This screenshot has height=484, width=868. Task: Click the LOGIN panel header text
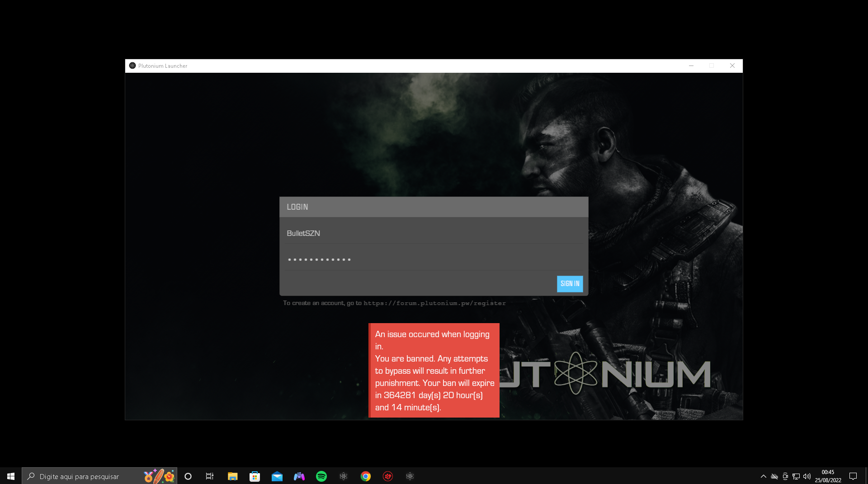(297, 207)
